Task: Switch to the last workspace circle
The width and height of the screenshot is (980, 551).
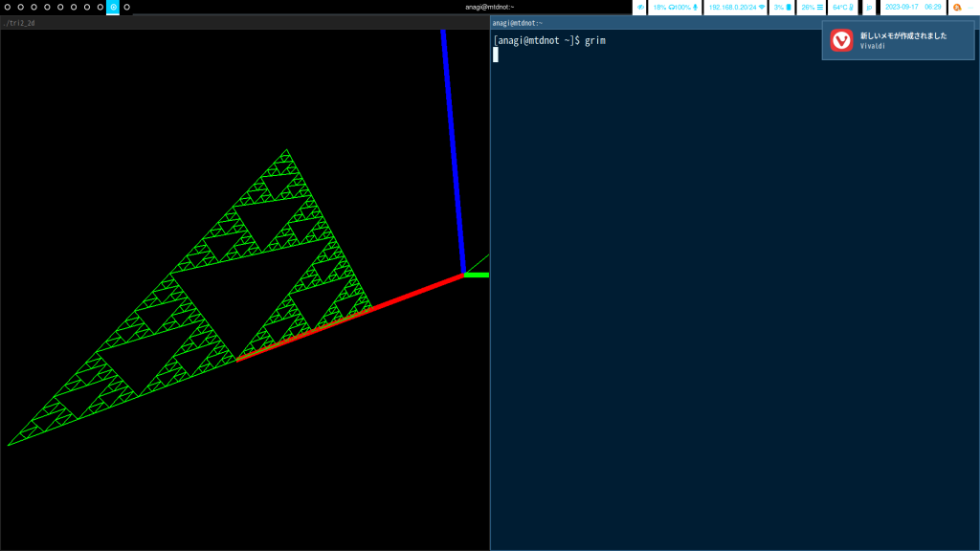Action: (x=126, y=7)
